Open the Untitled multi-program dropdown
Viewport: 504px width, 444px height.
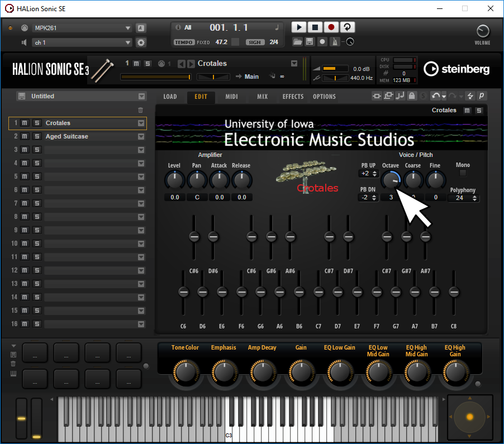141,97
